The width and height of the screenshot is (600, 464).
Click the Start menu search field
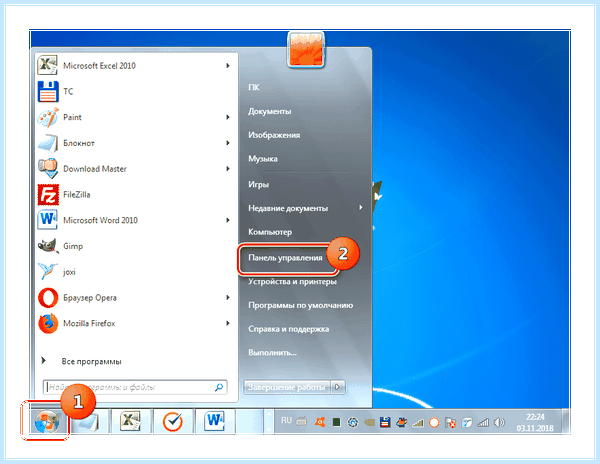(135, 387)
